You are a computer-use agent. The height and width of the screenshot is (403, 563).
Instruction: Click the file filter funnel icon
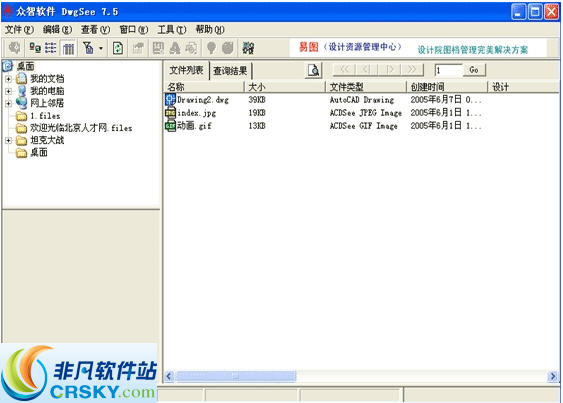tap(88, 47)
